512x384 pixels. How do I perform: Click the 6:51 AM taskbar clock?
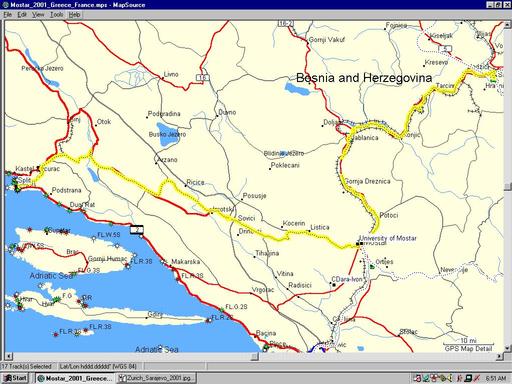tap(496, 378)
